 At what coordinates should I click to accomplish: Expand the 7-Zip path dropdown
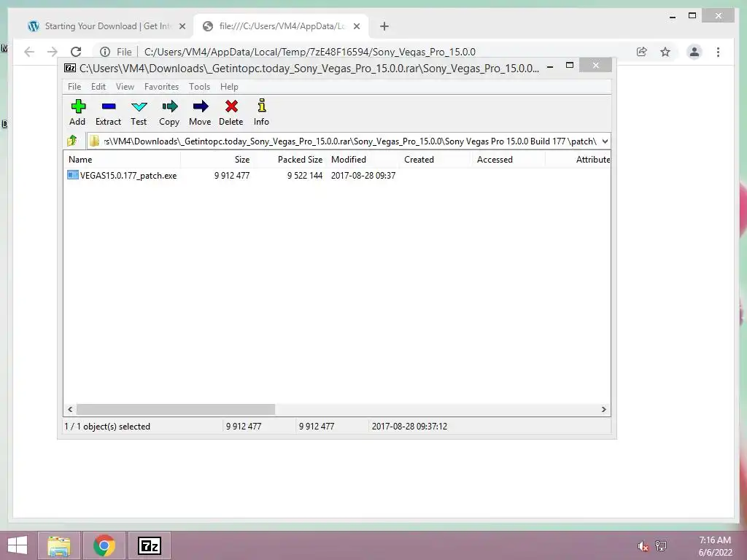click(x=605, y=141)
